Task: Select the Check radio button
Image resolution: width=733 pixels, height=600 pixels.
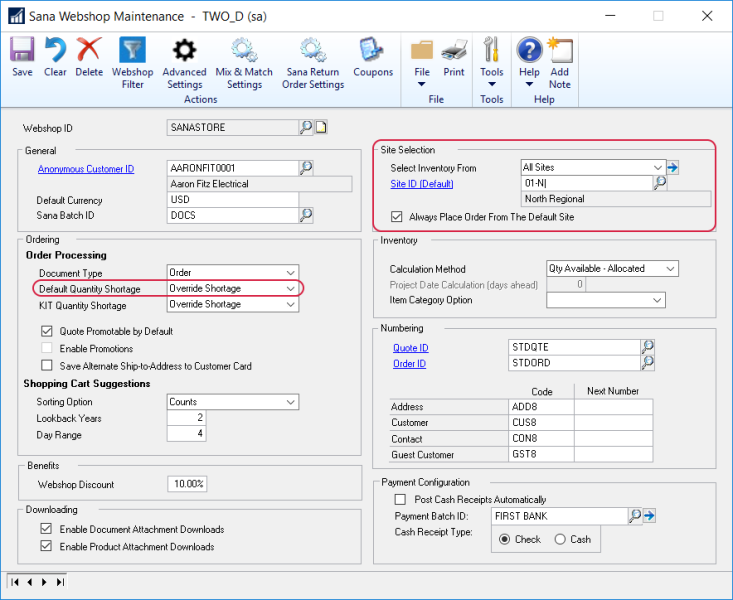Action: pos(504,539)
